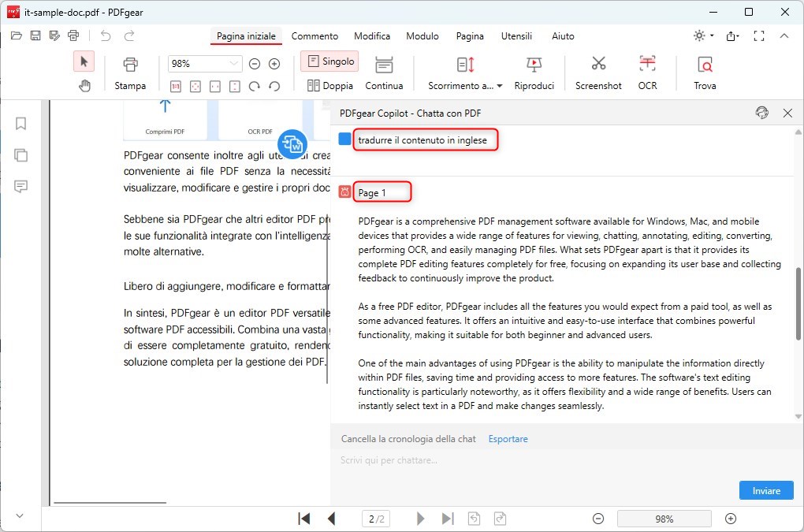Toggle Singolo page view
Screen dimensions: 804x532
tap(330, 61)
